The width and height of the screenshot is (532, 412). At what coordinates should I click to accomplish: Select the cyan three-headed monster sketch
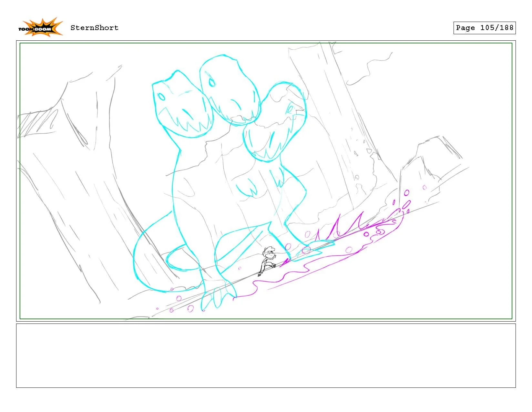(x=226, y=178)
